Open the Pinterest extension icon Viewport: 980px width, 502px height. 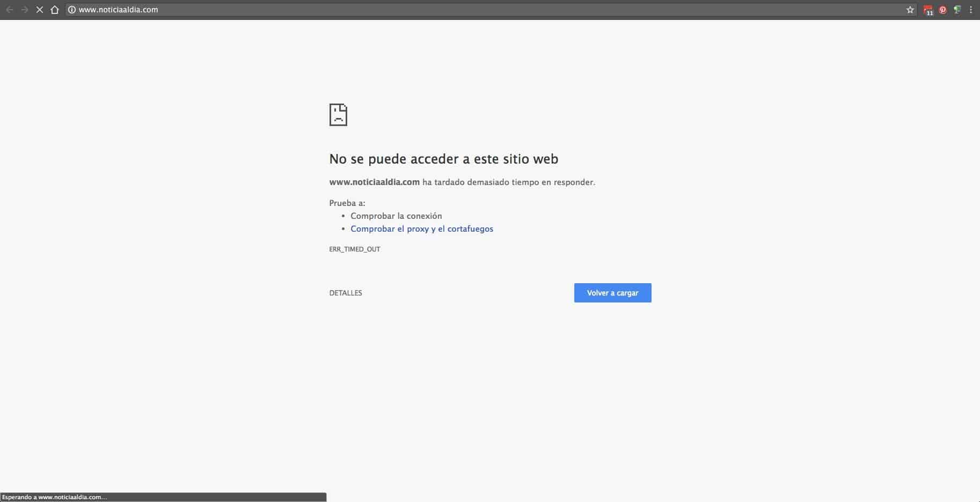coord(942,10)
